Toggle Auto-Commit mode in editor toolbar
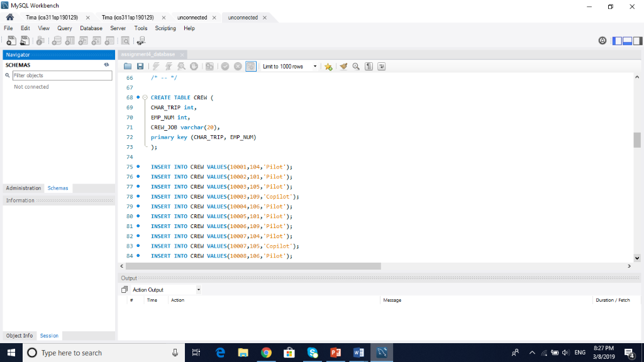 pyautogui.click(x=251, y=66)
